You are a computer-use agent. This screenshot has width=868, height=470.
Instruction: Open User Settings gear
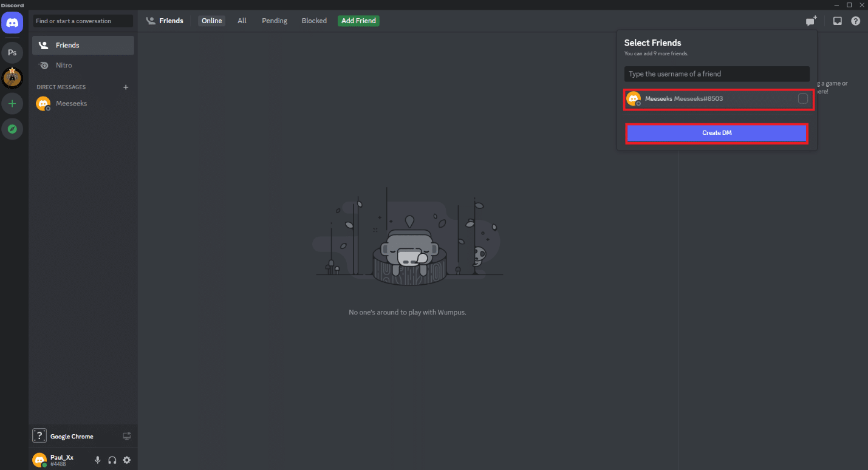126,460
